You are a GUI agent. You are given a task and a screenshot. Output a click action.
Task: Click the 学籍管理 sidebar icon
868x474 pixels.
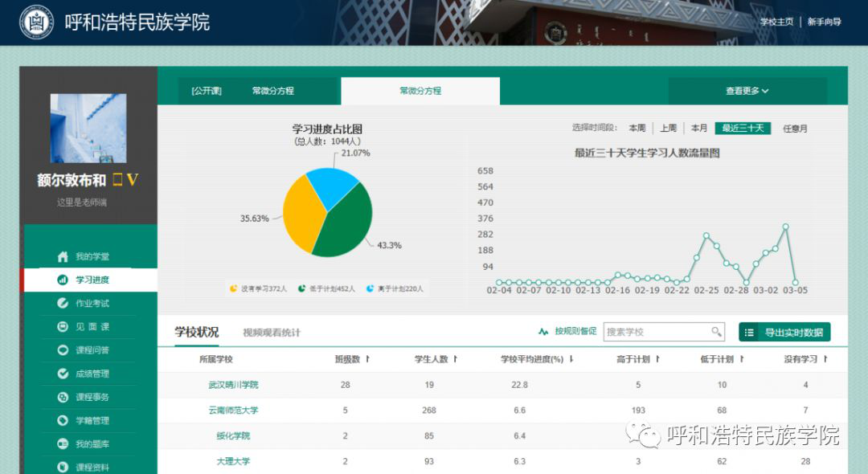tap(63, 420)
